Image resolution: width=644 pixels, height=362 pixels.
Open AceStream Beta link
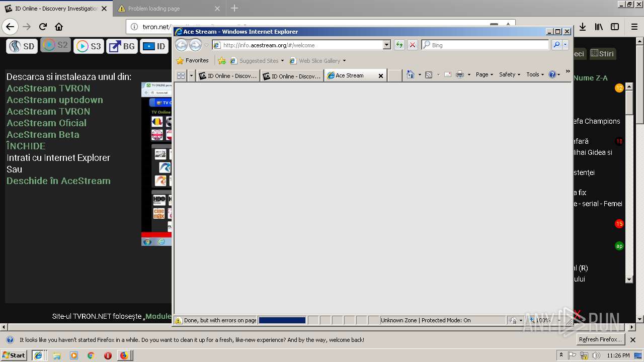pyautogui.click(x=43, y=134)
